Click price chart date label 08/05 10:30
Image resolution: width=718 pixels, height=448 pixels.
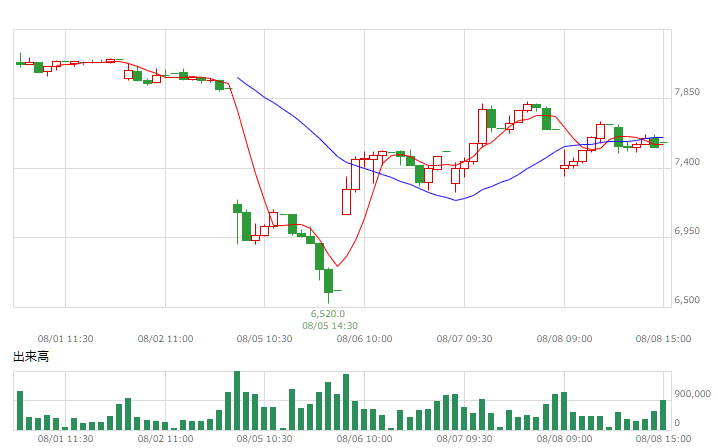(x=264, y=339)
